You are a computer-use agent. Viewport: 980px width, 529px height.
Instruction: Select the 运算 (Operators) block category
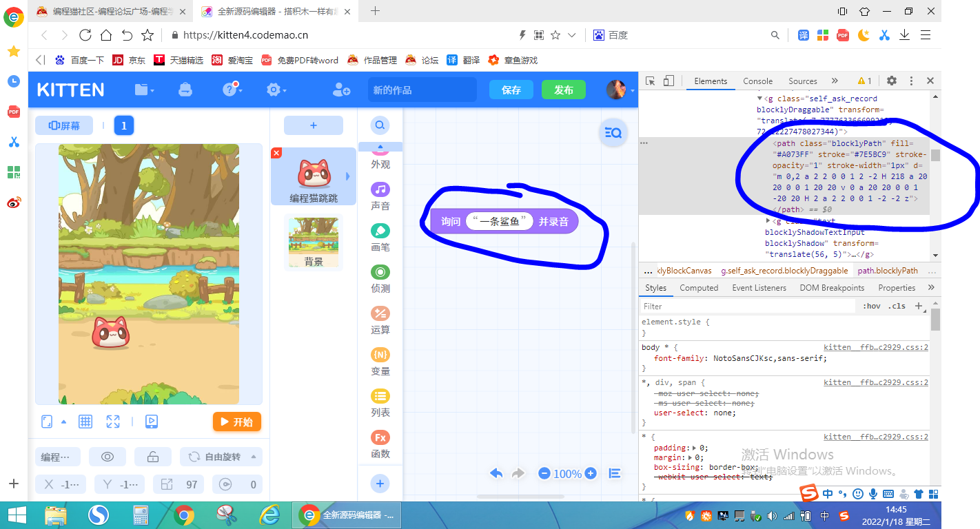(380, 320)
